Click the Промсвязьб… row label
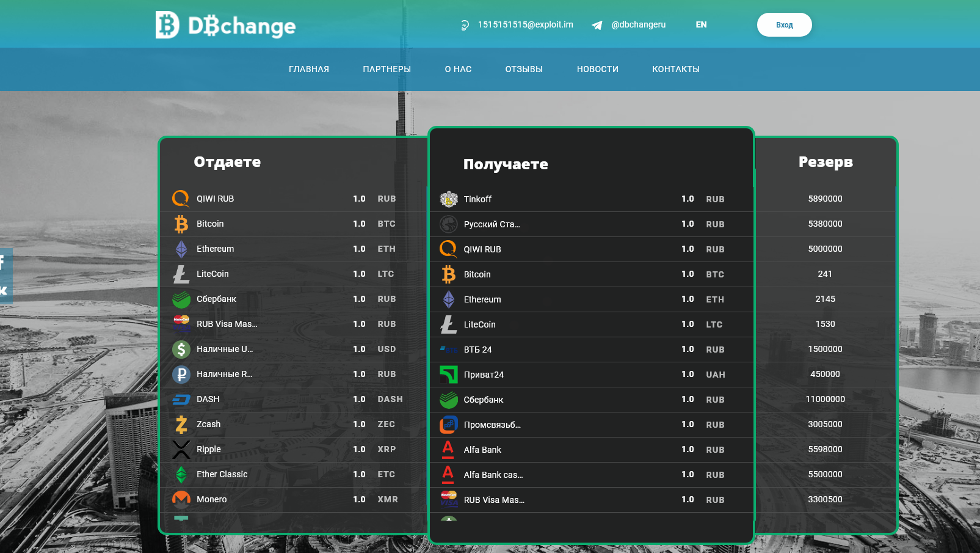 492,425
